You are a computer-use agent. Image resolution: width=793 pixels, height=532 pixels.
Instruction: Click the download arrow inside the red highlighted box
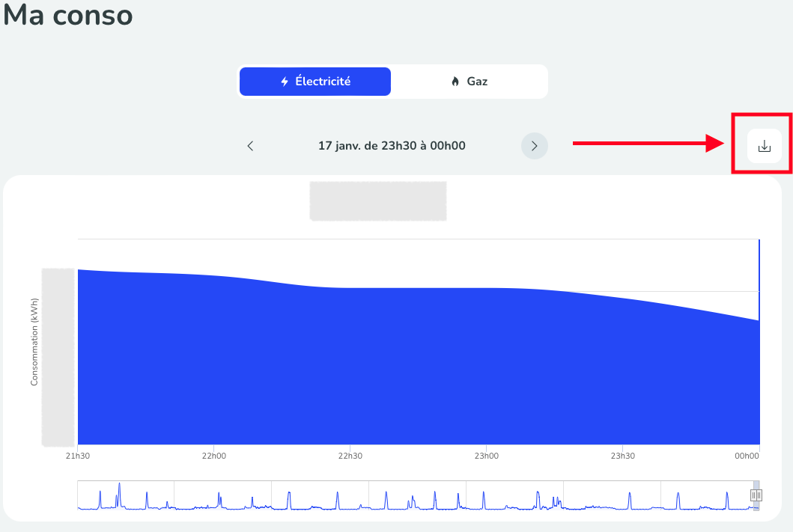click(763, 146)
